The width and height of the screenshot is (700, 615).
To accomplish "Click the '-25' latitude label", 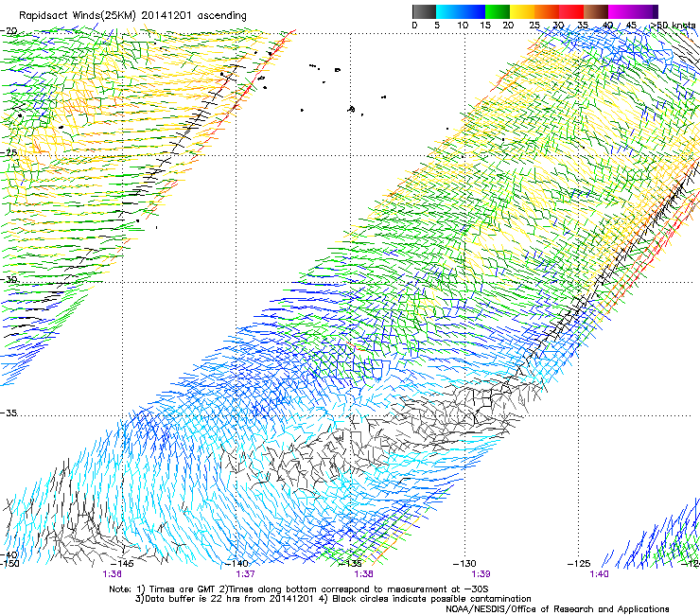I will click(9, 152).
